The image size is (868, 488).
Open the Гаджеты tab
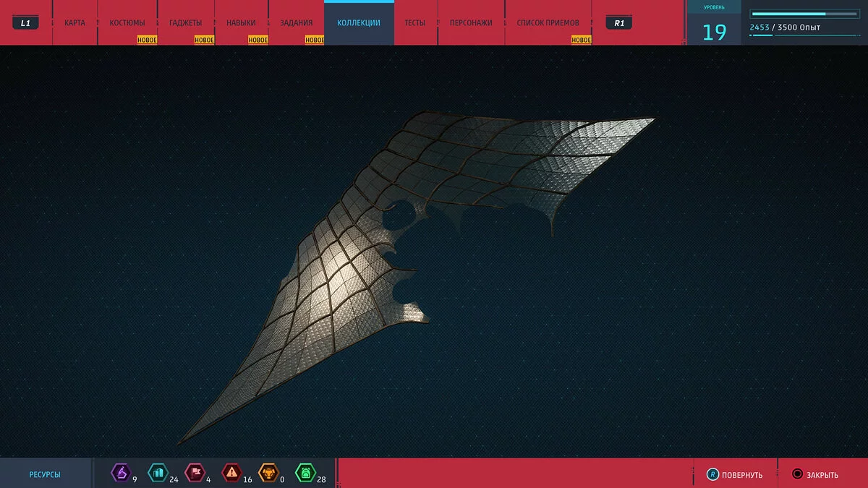pyautogui.click(x=186, y=23)
